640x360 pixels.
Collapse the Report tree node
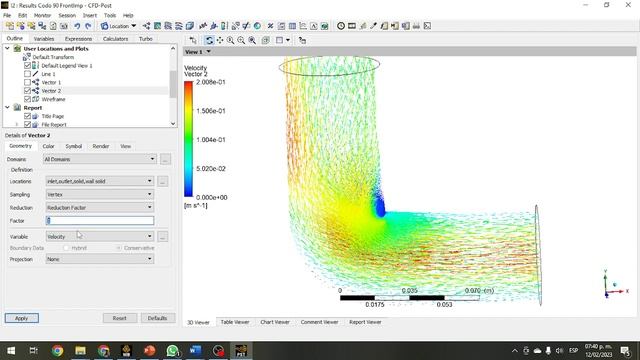(7, 107)
